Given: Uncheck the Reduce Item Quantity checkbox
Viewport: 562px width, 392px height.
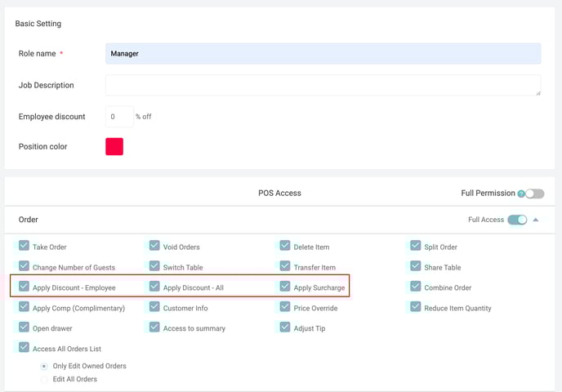Looking at the screenshot, I should (x=416, y=307).
